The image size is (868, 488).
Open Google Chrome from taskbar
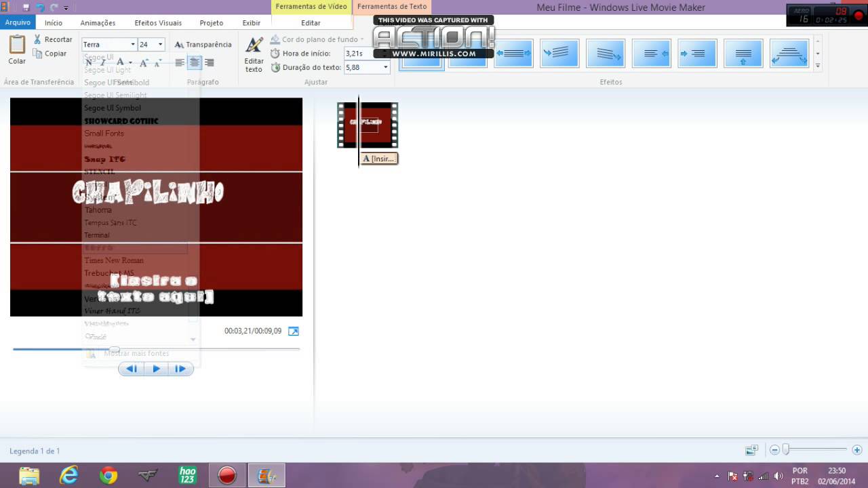click(x=108, y=475)
